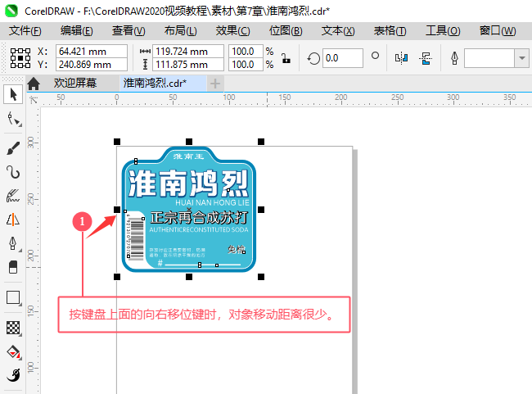Click the barcode on the label
This screenshot has width=532, height=394.
(136, 237)
